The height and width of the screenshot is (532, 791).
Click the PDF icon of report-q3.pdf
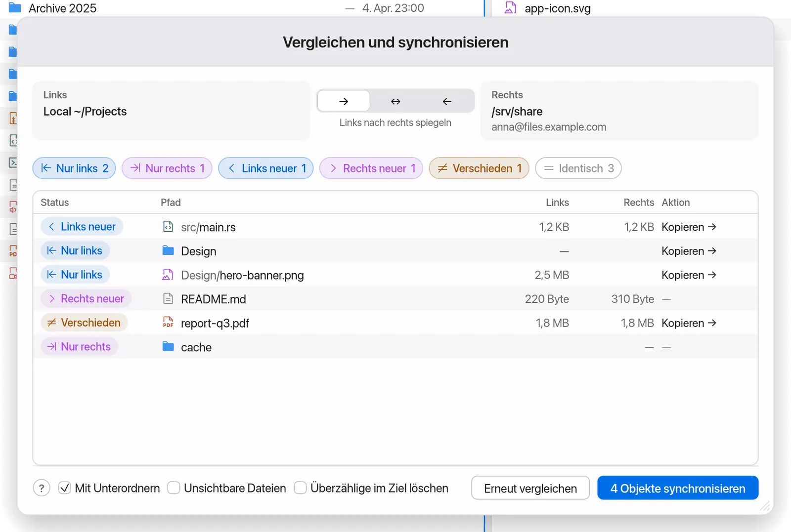tap(168, 323)
